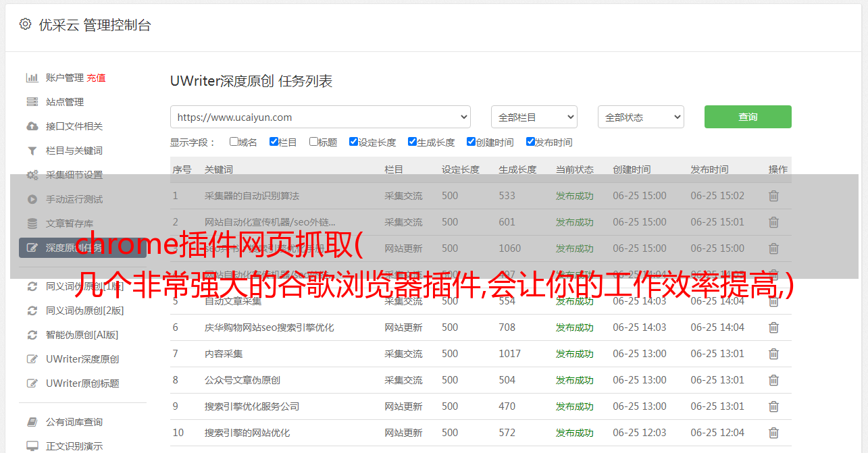Click the 当前状态 column header
This screenshot has height=453, width=868.
point(575,169)
